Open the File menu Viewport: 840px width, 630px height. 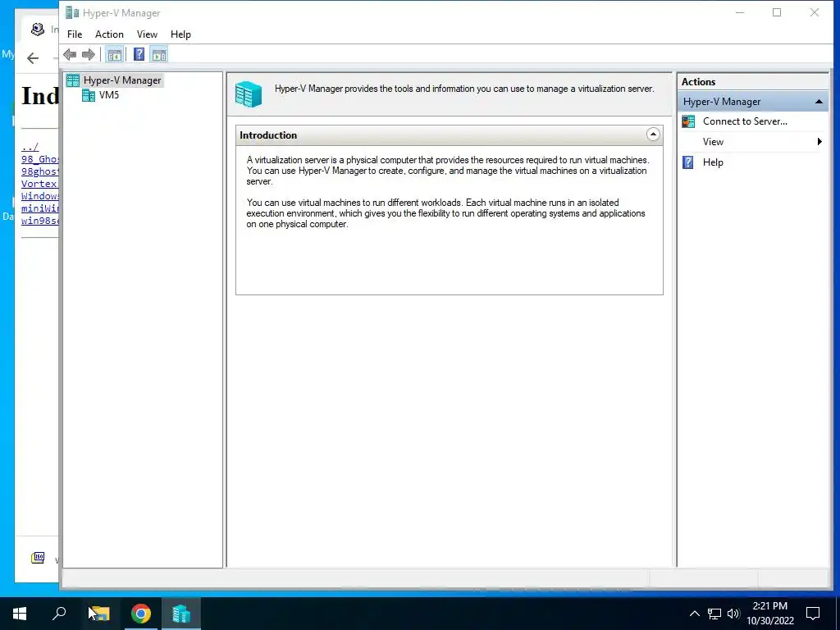pyautogui.click(x=75, y=34)
